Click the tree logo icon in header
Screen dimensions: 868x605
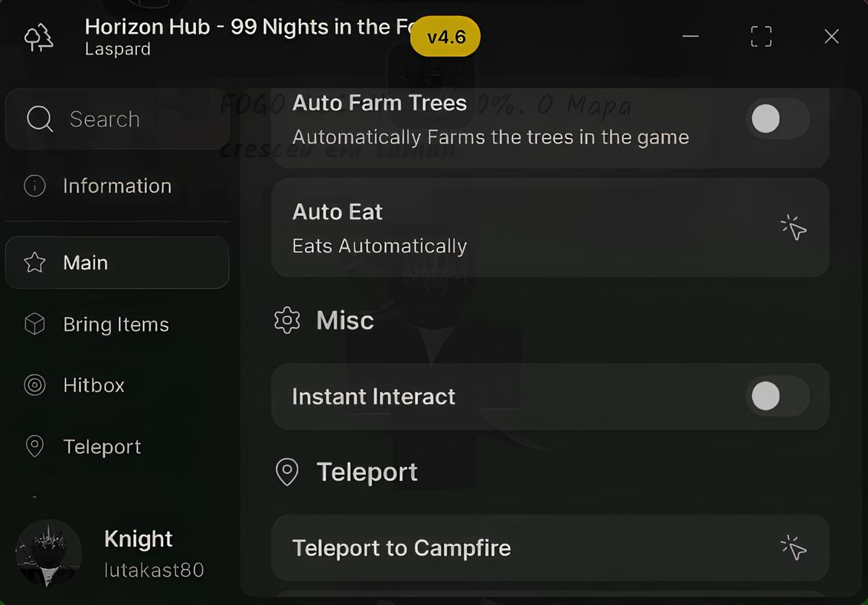coord(38,37)
